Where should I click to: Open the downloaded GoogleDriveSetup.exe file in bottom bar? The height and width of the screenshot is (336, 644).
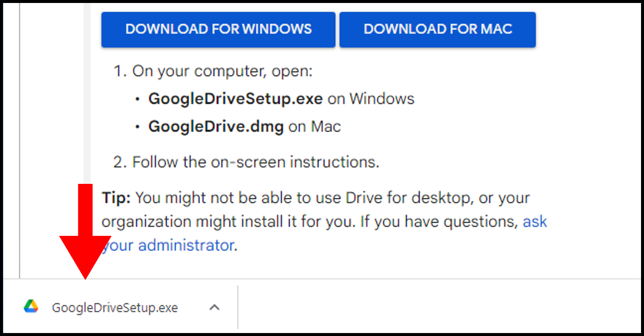pos(115,308)
